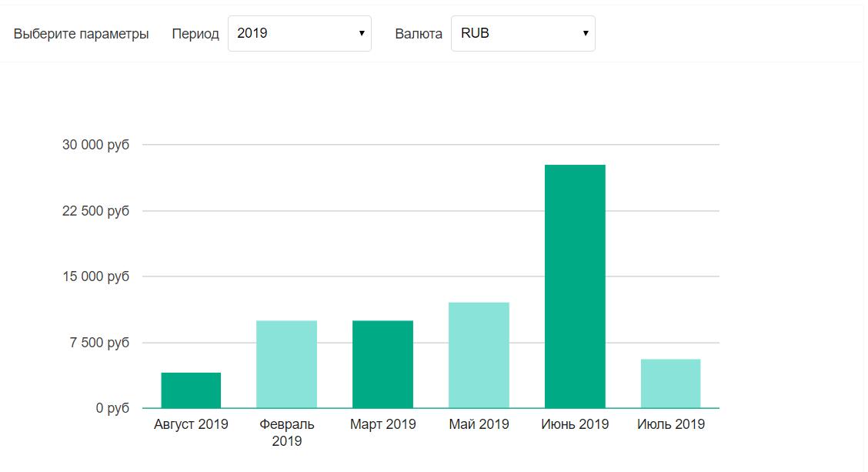
Task: Click the 22 500 руб axis label
Action: (x=97, y=209)
